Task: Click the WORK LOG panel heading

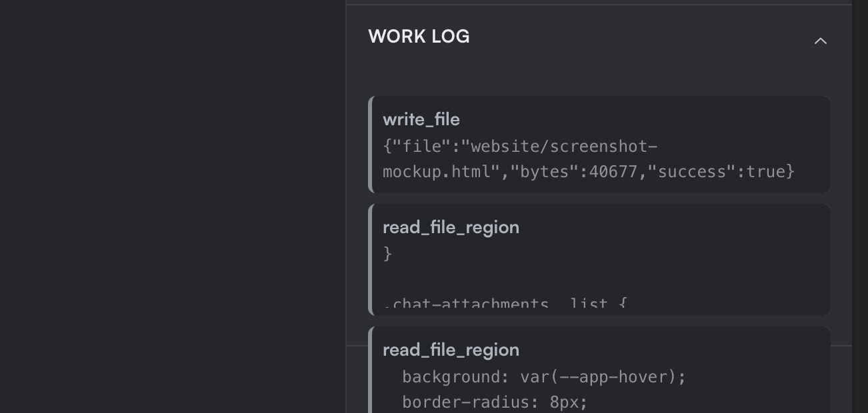Action: (x=419, y=37)
